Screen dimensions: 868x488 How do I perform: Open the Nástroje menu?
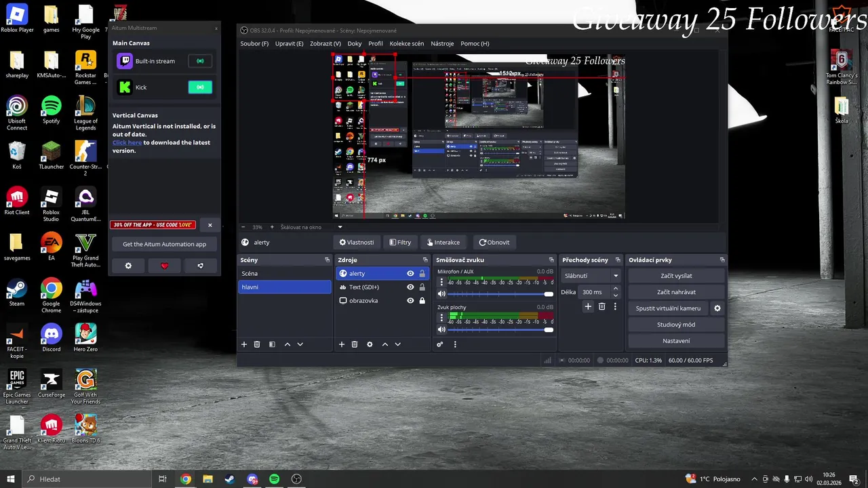pos(442,43)
